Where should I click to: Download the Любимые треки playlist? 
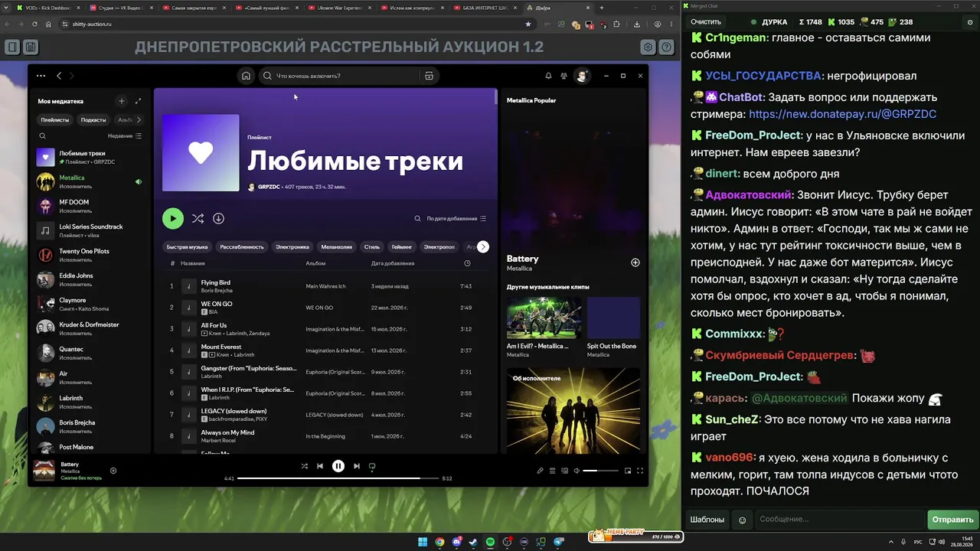218,218
